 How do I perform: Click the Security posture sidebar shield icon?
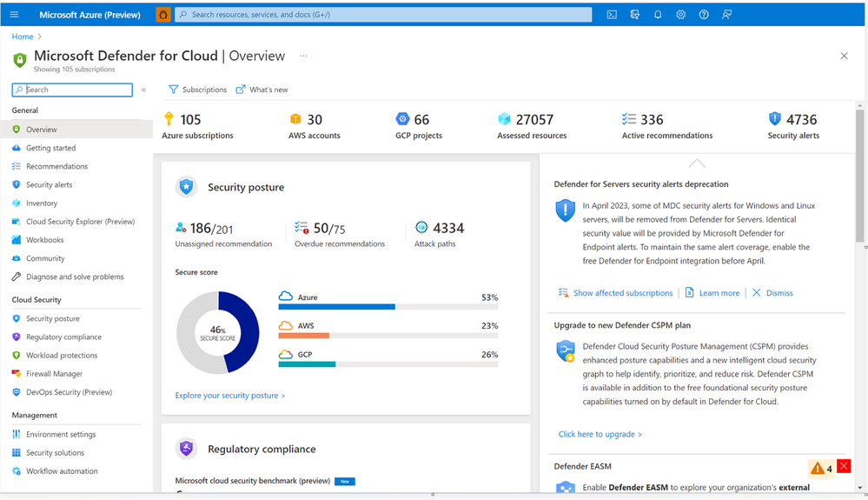pyautogui.click(x=16, y=318)
